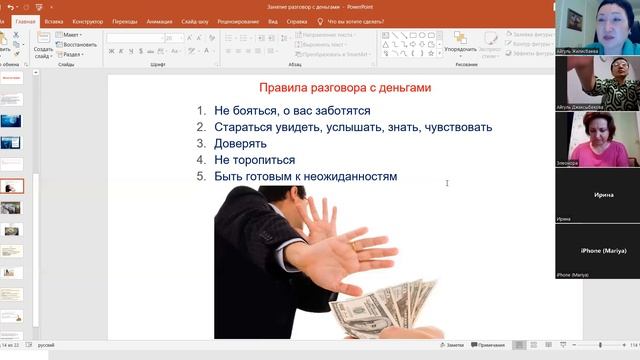Click the increase font size icon
Viewport: 640px width, 360px height.
tap(189, 38)
